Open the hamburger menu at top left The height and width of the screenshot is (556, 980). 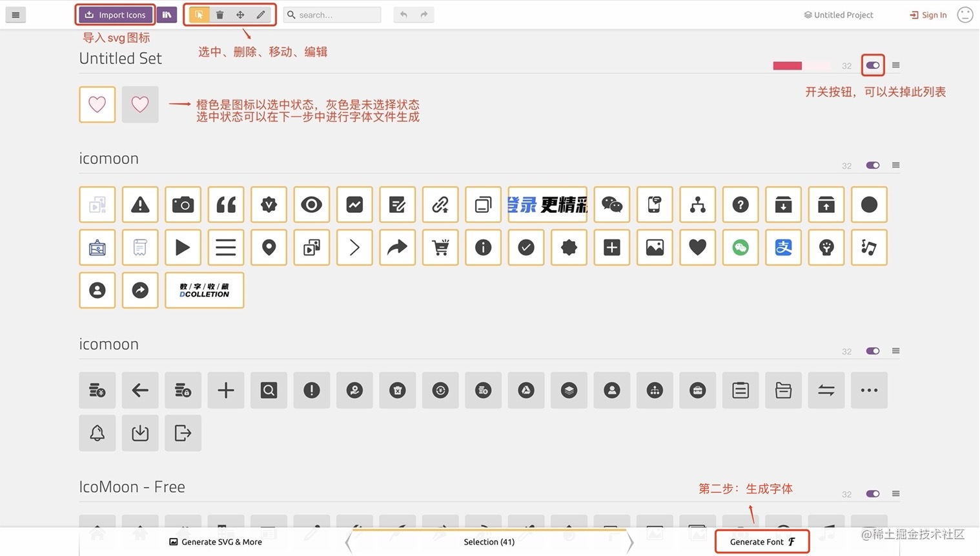pos(15,14)
